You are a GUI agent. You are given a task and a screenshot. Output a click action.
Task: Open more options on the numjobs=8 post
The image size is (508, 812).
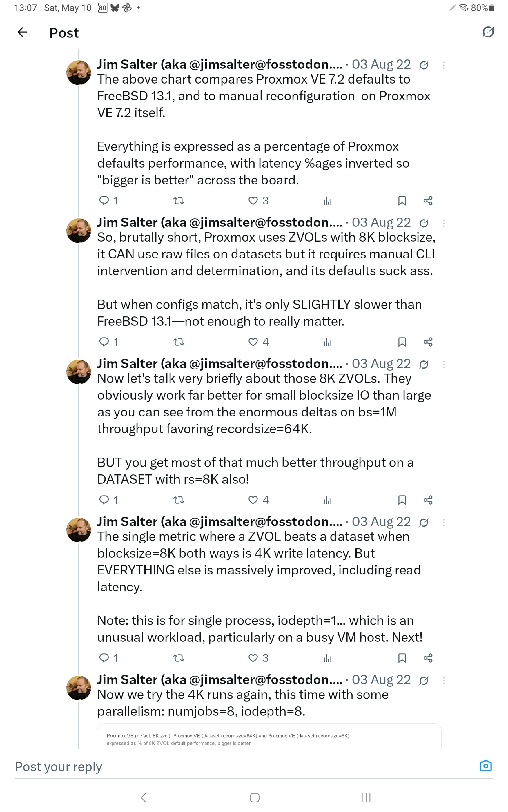point(444,681)
